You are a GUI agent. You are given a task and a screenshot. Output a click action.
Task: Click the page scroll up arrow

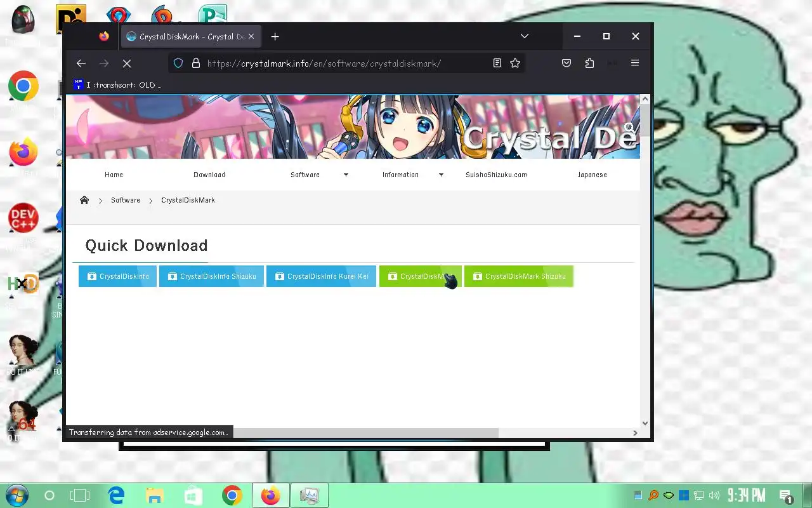pos(645,99)
